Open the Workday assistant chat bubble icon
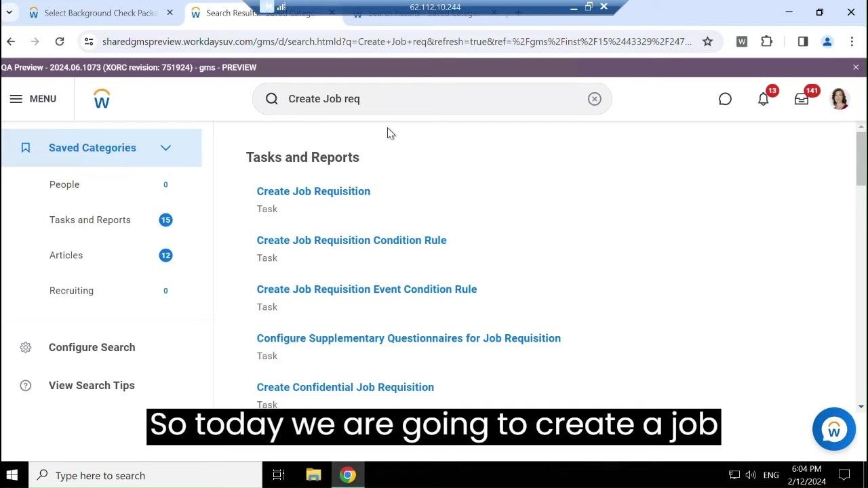Viewport: 868px width, 488px height. [725, 99]
